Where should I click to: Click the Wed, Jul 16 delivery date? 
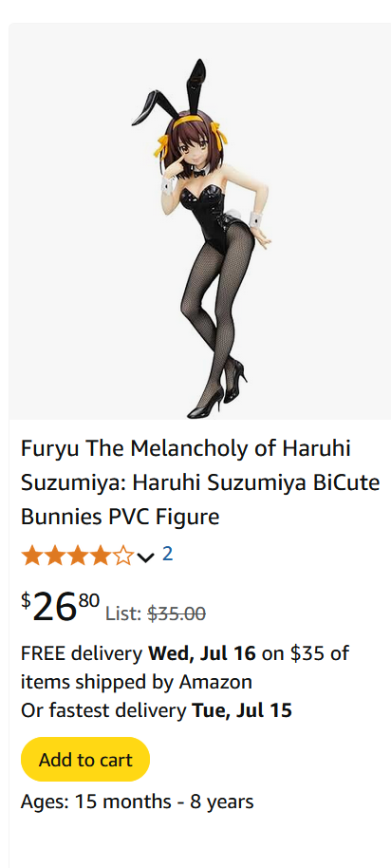[202, 653]
